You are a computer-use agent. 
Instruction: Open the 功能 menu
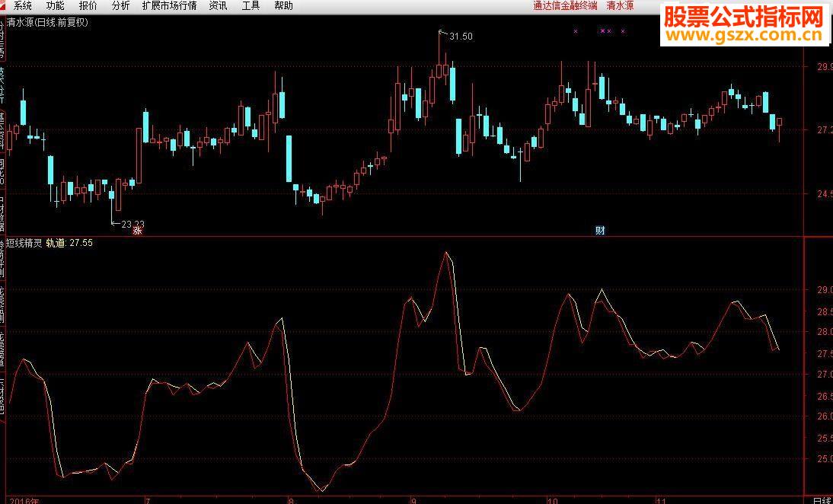[56, 6]
